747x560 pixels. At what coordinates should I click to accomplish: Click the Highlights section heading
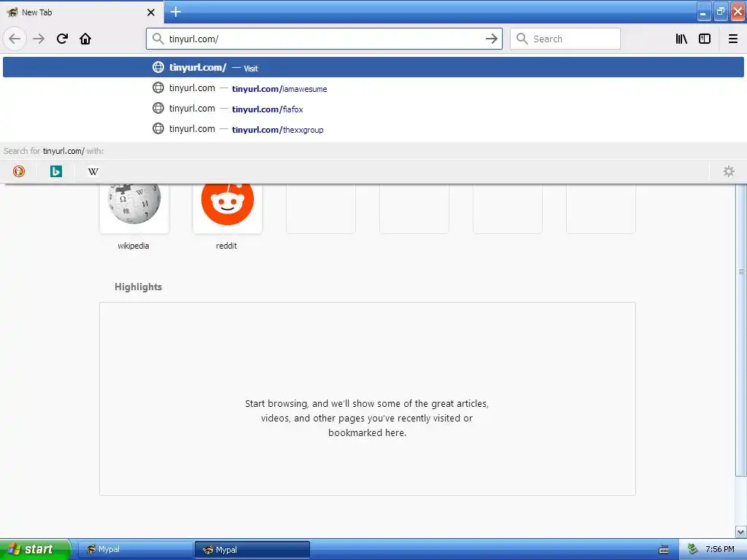[138, 287]
